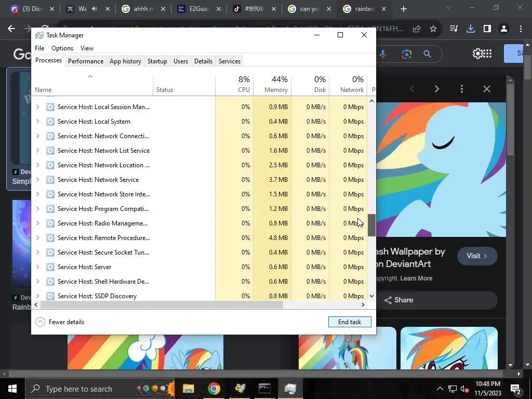This screenshot has width=532, height=399.
Task: Click gear icon of Network Connections service
Action: [50, 136]
